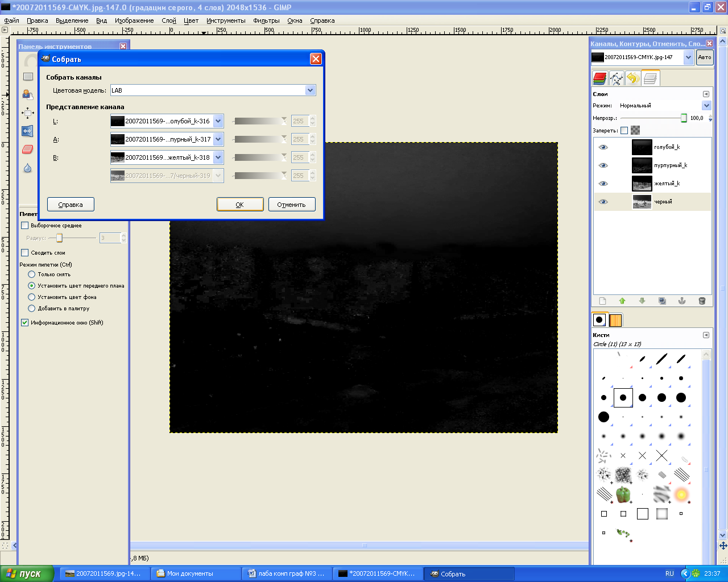Check the Сводить слои option

pos(24,253)
